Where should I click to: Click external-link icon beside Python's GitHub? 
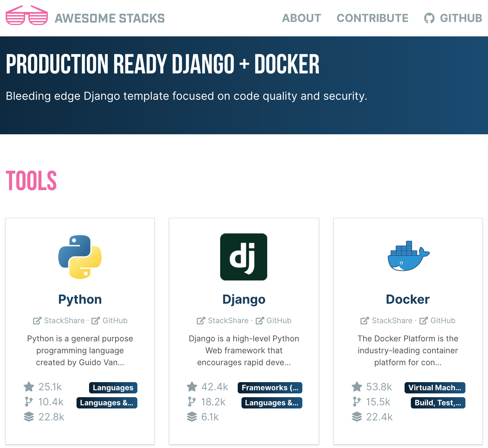96,321
